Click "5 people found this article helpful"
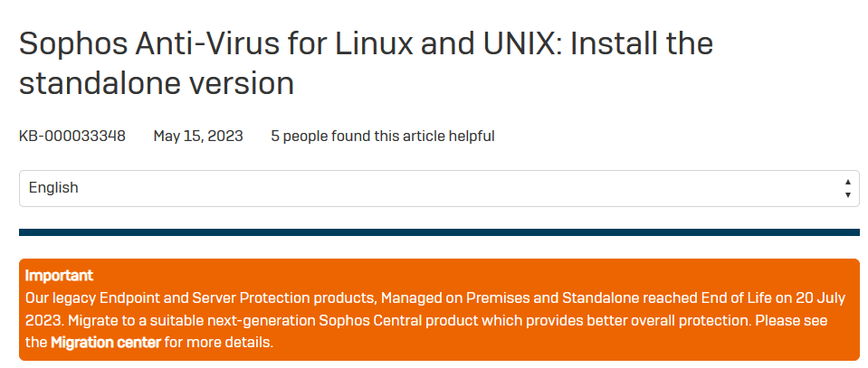 [382, 137]
